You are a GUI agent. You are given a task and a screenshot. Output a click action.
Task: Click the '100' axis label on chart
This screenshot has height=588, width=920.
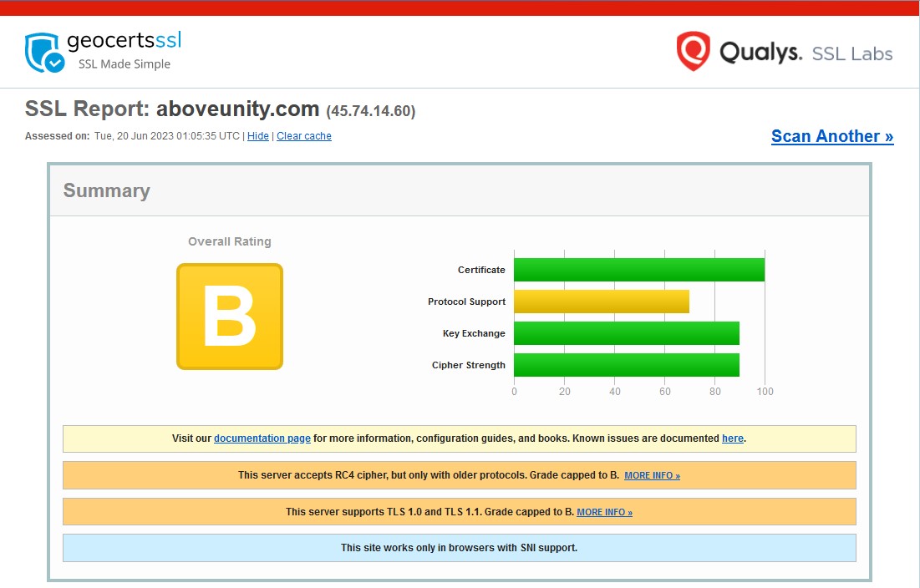coord(765,391)
